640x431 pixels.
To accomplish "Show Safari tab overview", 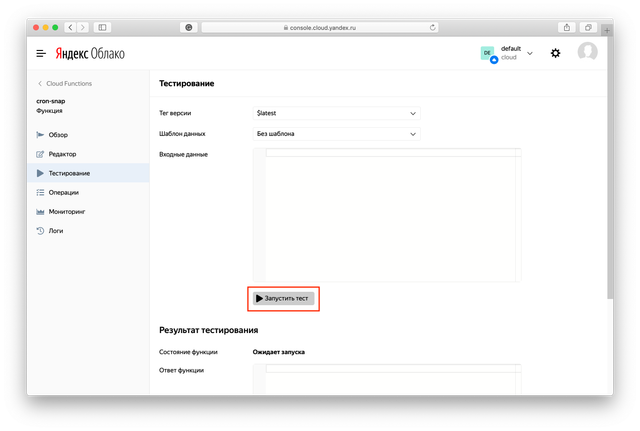I will point(588,27).
